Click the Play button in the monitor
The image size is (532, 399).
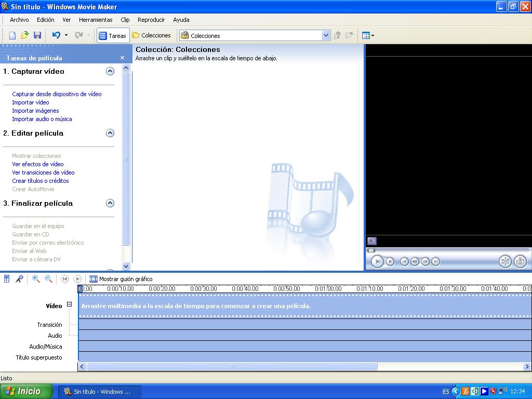coord(377,262)
